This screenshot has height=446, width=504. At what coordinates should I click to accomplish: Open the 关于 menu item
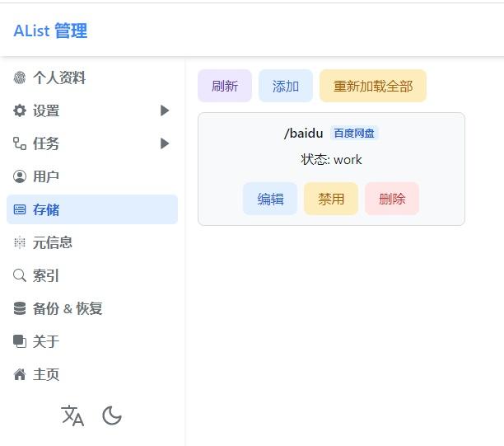coord(92,341)
